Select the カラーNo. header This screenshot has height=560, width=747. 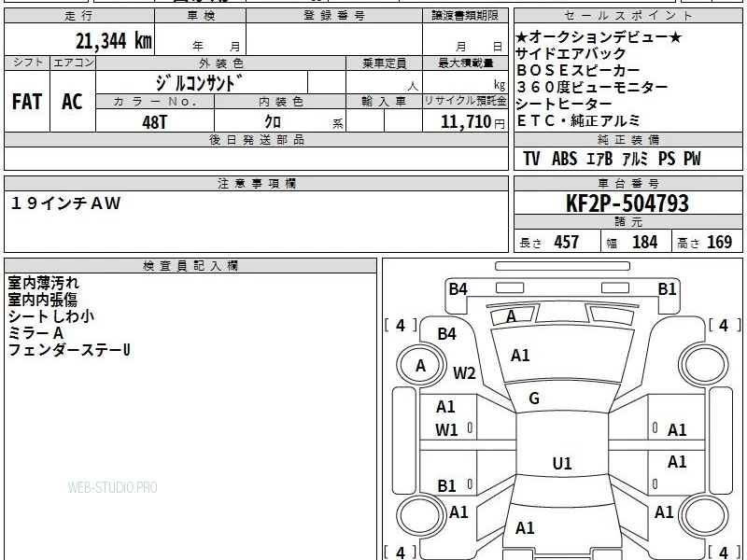[x=155, y=102]
